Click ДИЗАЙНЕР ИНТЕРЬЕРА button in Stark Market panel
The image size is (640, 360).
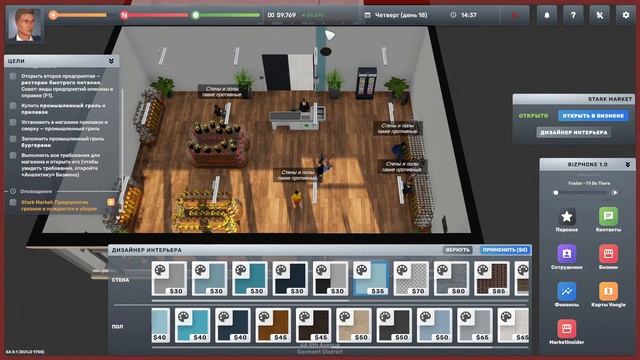pos(573,132)
